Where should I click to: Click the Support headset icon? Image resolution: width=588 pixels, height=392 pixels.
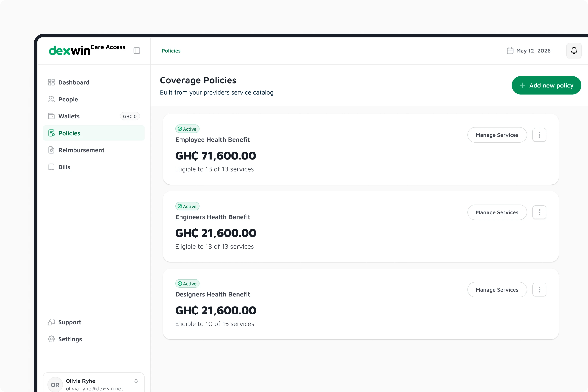coord(51,322)
